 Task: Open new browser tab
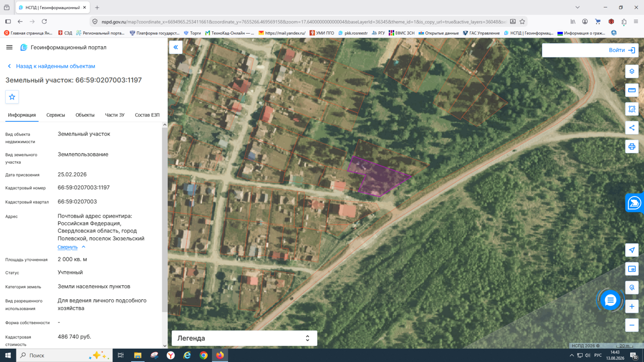point(97,8)
